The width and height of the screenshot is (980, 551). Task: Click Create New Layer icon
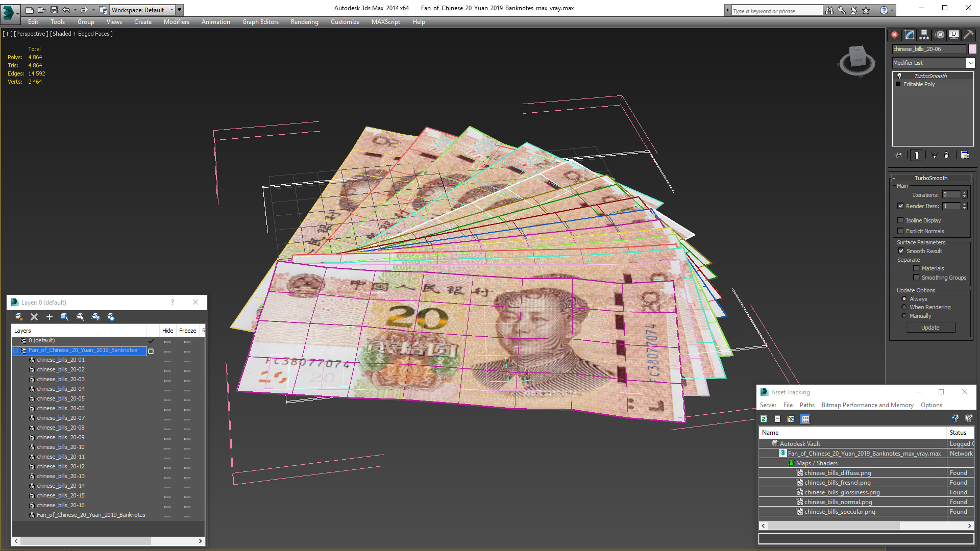(x=19, y=317)
